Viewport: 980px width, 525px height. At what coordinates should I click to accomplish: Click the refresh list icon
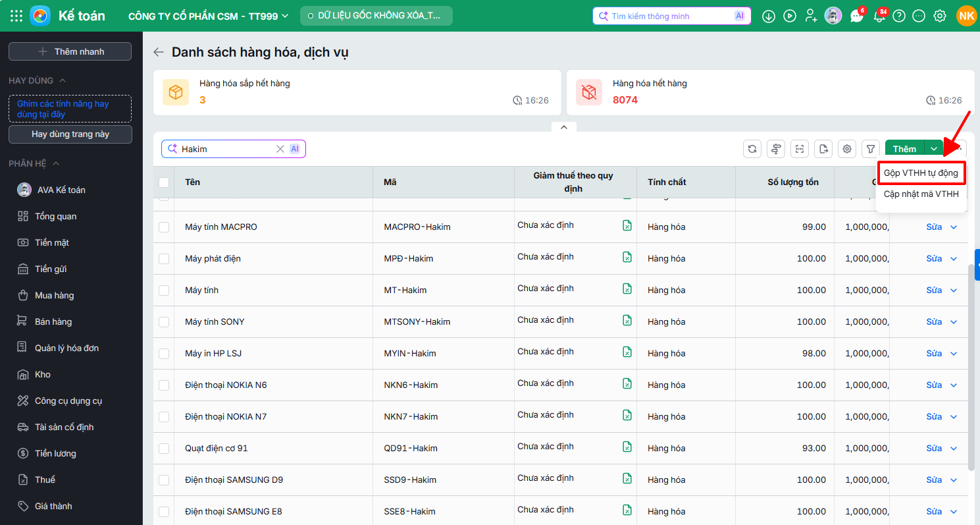[x=752, y=149]
